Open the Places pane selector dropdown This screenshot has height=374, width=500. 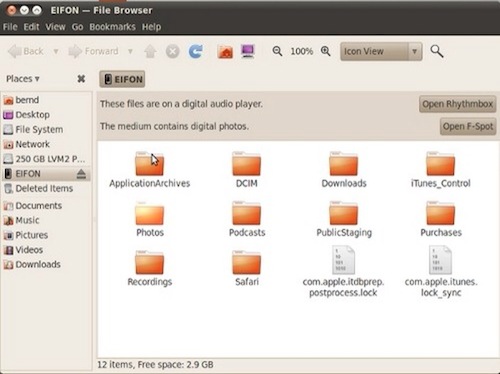pyautogui.click(x=23, y=79)
